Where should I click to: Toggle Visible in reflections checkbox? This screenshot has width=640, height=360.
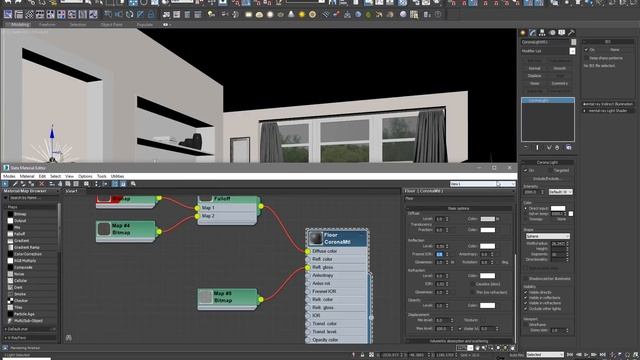(x=526, y=298)
